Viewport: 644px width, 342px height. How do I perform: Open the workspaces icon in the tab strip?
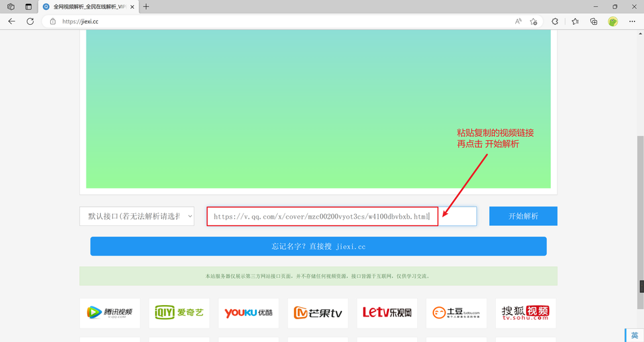[x=11, y=7]
